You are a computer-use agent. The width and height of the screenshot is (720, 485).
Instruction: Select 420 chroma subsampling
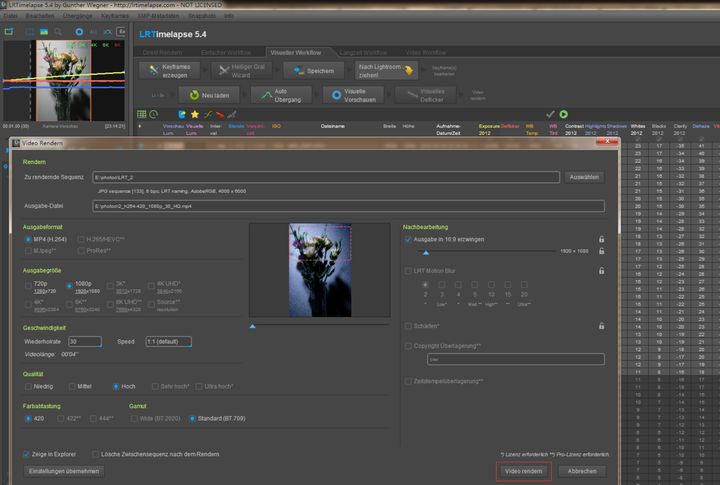click(28, 419)
